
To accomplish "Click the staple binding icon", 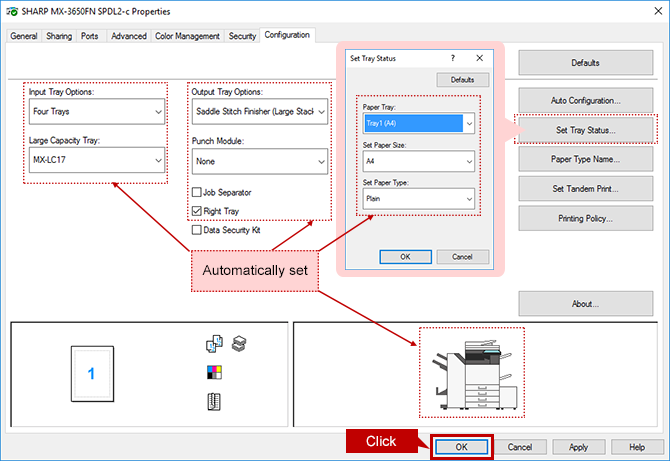I will point(214,402).
